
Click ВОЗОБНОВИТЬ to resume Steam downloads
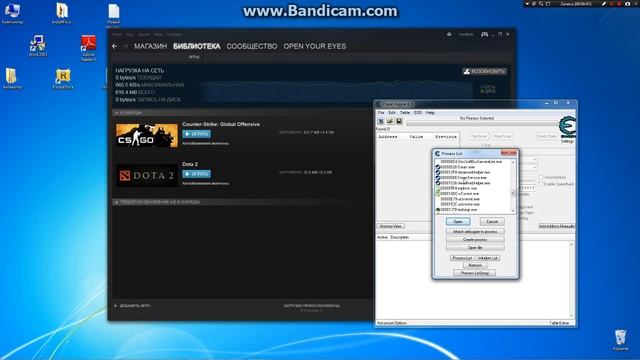pos(485,71)
